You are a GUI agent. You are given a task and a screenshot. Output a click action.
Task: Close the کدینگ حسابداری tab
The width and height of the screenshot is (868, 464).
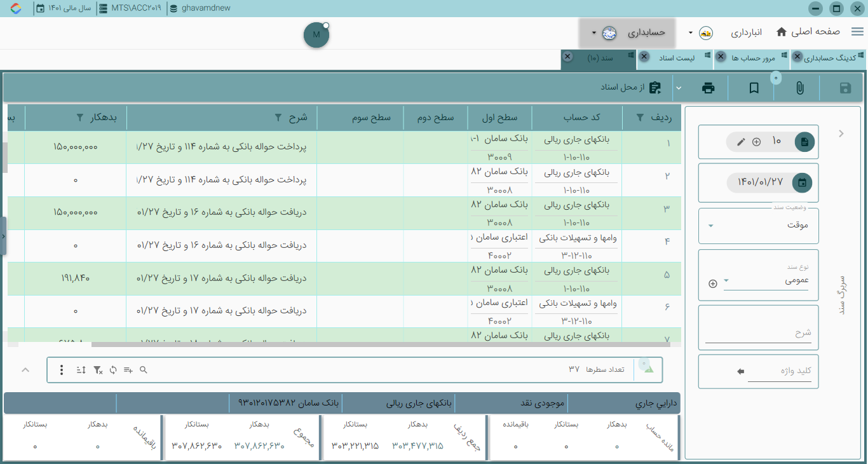tap(797, 57)
